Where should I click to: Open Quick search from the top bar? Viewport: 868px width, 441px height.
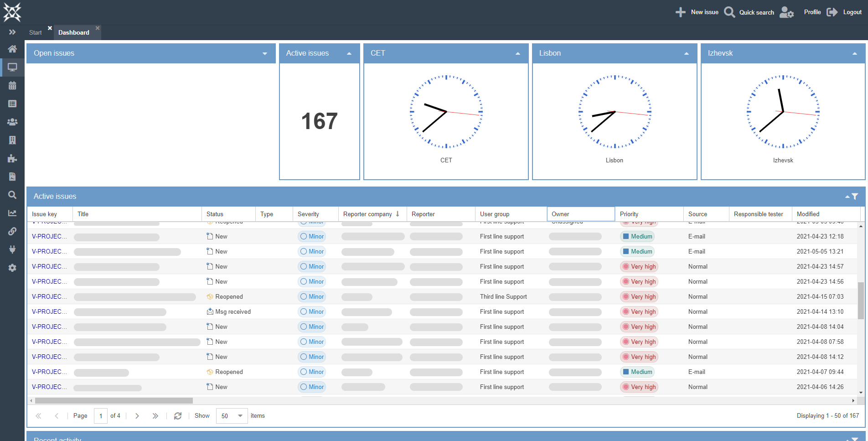(x=729, y=12)
